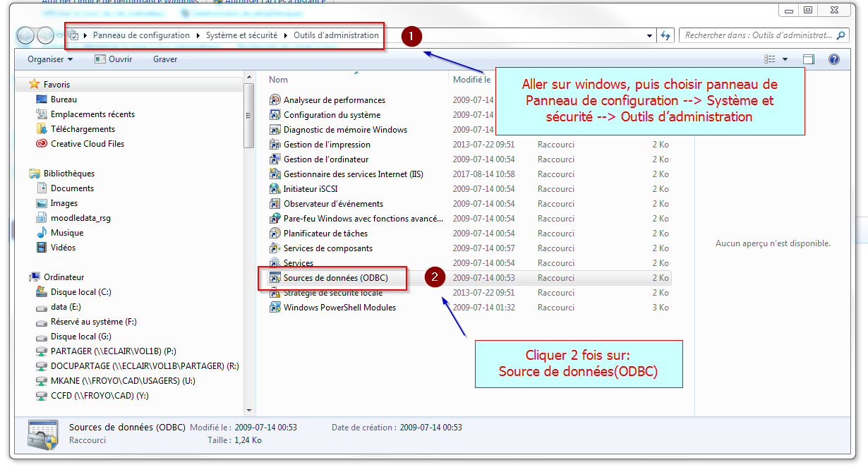Screen dimensions: 868x472
Task: Click Graver in the toolbar
Action: coord(165,59)
